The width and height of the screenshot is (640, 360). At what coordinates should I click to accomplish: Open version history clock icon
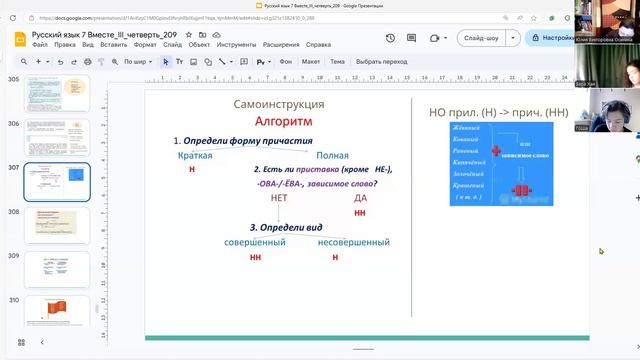(390, 38)
